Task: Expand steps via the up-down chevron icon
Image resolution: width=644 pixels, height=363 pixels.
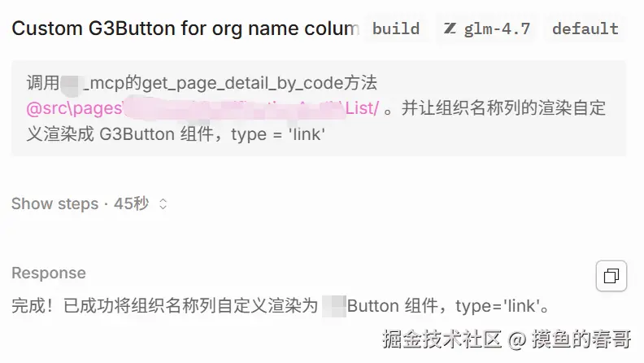Action: coord(163,204)
